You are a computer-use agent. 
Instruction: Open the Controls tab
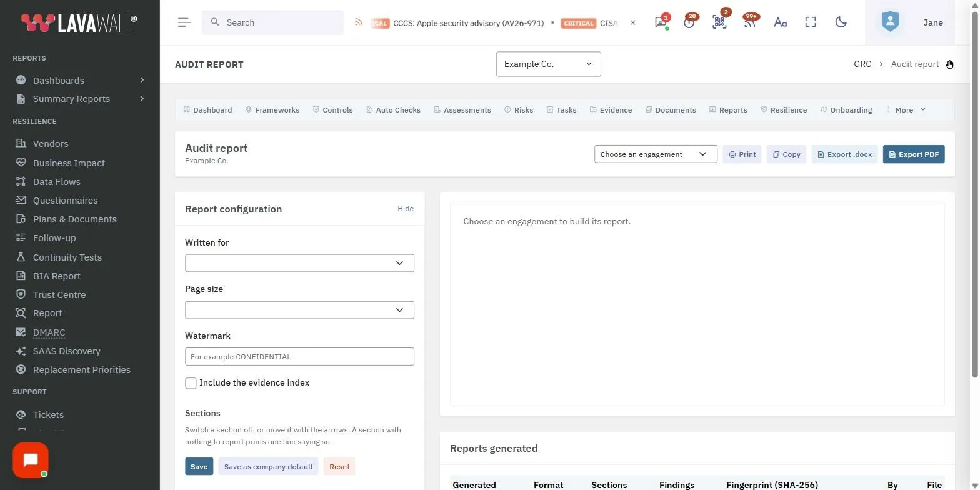click(x=332, y=109)
